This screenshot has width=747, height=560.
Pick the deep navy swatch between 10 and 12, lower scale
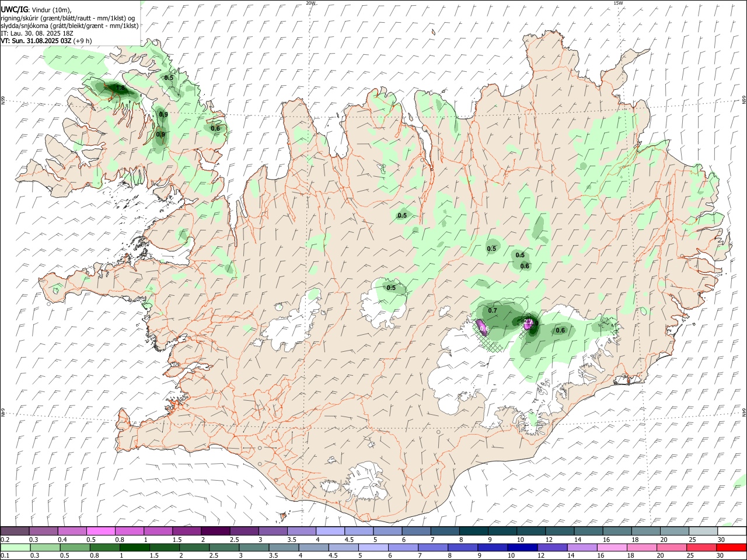(522, 548)
